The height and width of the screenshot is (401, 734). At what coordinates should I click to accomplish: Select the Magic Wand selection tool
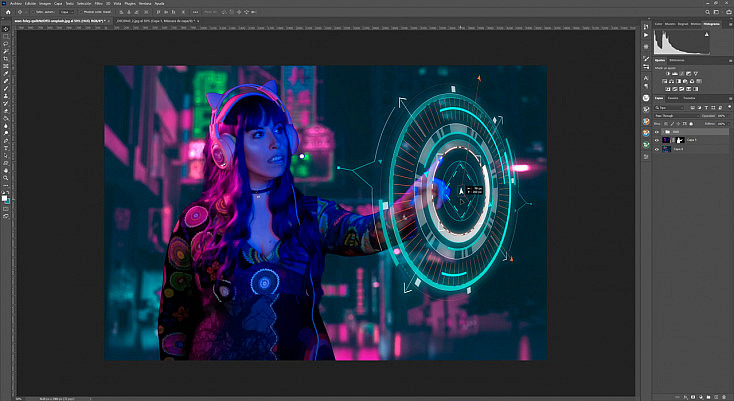tap(6, 51)
